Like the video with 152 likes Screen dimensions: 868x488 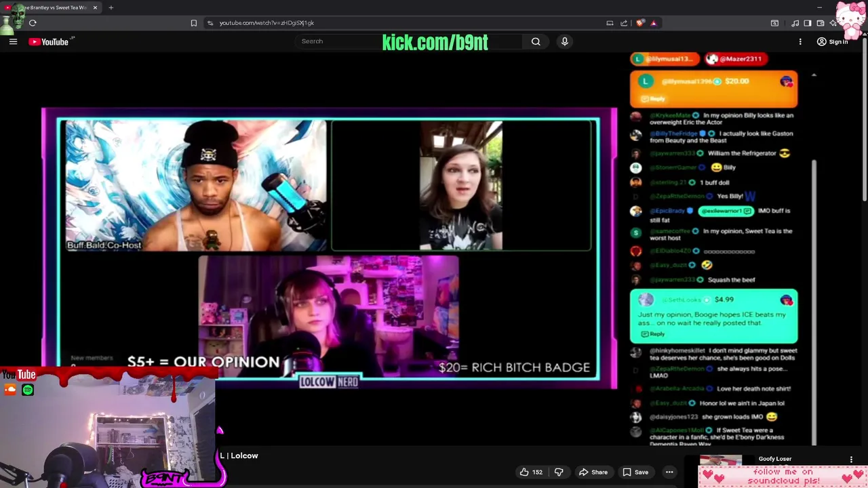pyautogui.click(x=531, y=472)
